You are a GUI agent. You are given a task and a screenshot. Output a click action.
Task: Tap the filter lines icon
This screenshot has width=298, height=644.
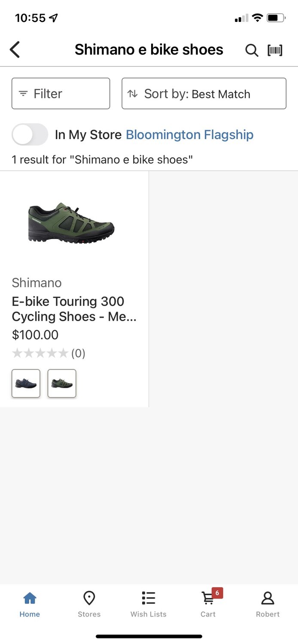click(23, 94)
